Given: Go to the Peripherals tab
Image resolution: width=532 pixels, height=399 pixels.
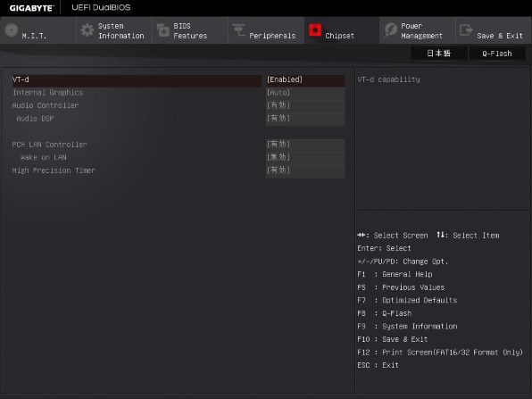Looking at the screenshot, I should tap(266, 30).
